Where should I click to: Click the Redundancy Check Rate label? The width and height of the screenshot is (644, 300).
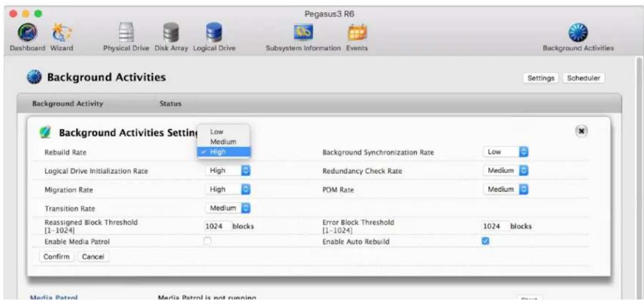tap(362, 171)
